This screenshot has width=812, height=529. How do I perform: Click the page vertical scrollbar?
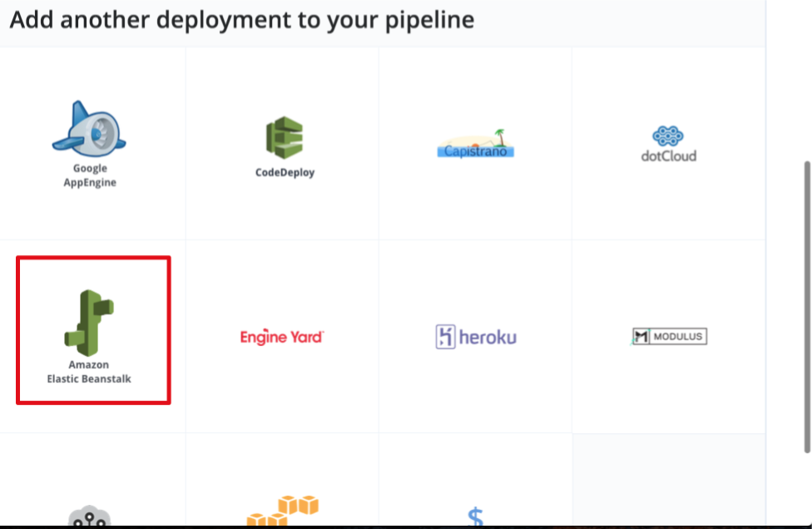pos(807,307)
